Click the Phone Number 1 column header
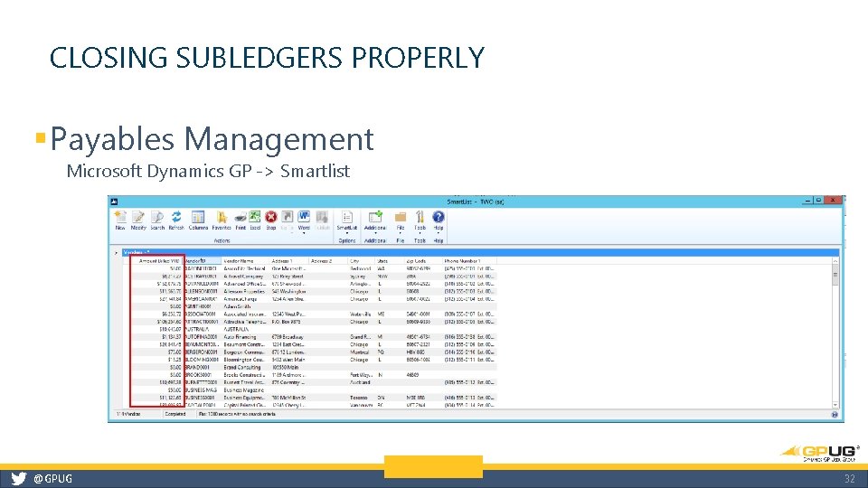This screenshot has width=868, height=488. 462,260
